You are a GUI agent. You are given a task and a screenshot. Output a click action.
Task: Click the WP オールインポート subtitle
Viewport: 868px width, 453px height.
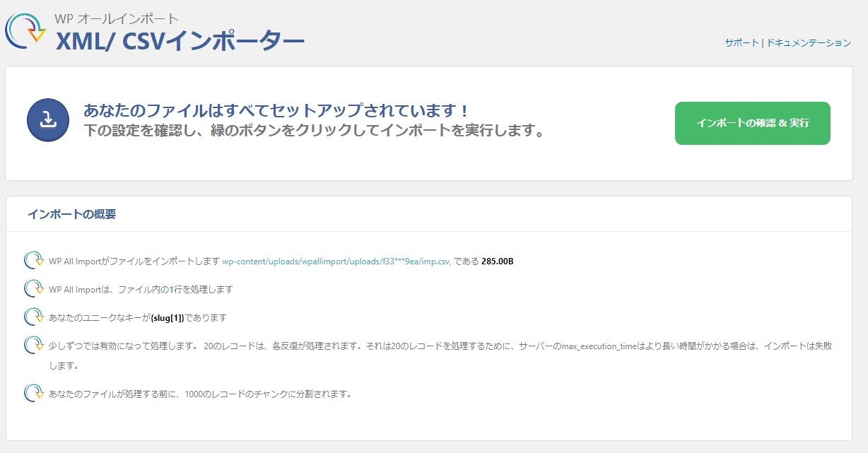(x=117, y=18)
